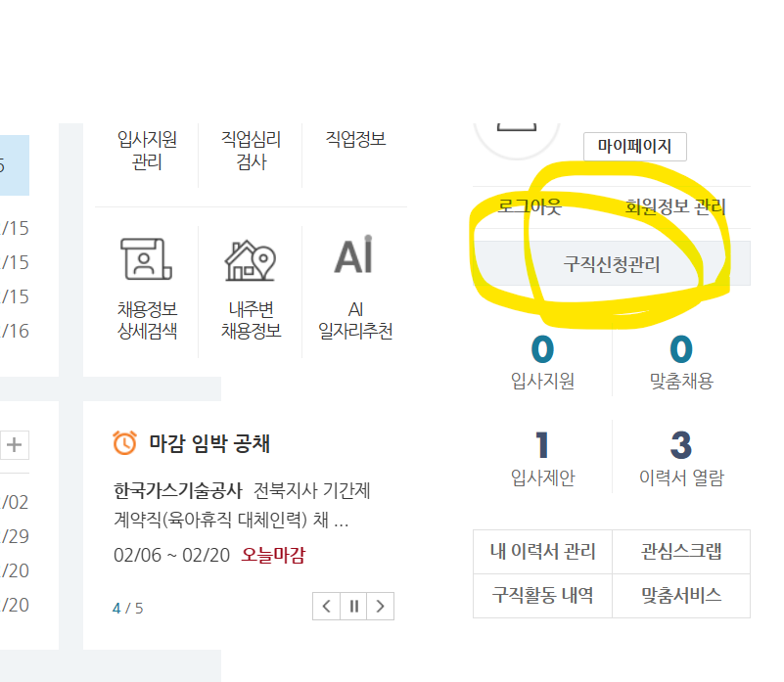Click the plus icon box
This screenshot has height=682, width=784.
(x=15, y=444)
